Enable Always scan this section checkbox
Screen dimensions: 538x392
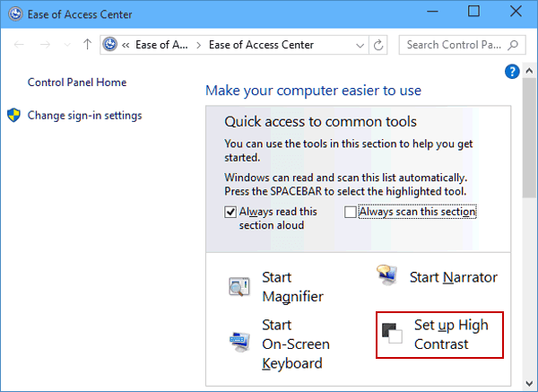point(351,212)
